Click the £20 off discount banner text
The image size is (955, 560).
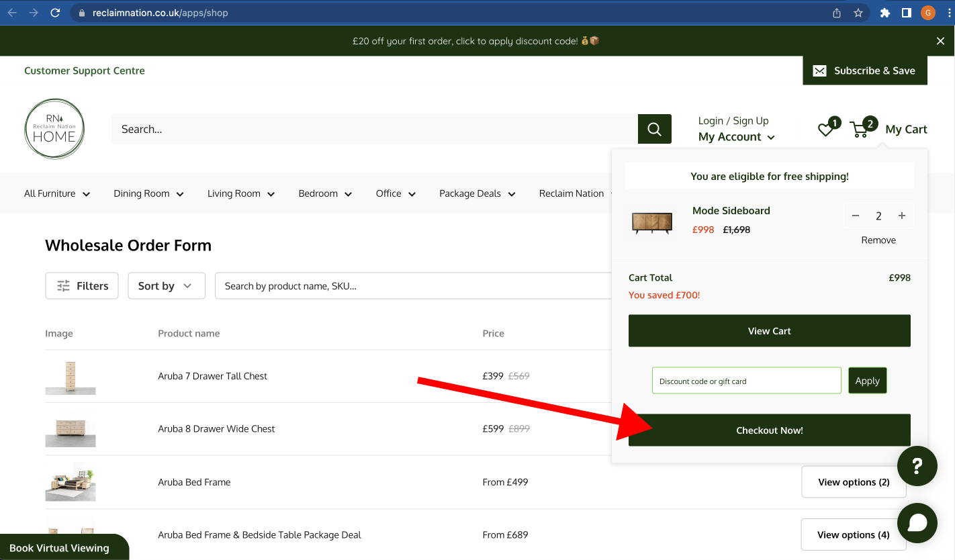coord(475,41)
